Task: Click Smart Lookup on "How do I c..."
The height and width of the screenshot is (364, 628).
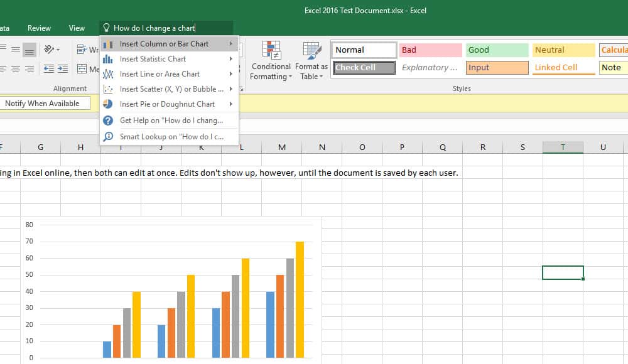Action: [x=169, y=137]
